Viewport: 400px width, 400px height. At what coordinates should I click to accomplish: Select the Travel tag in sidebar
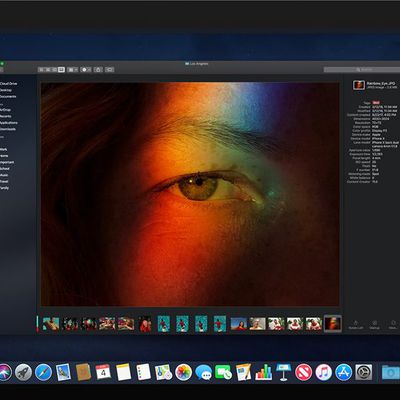(x=4, y=181)
